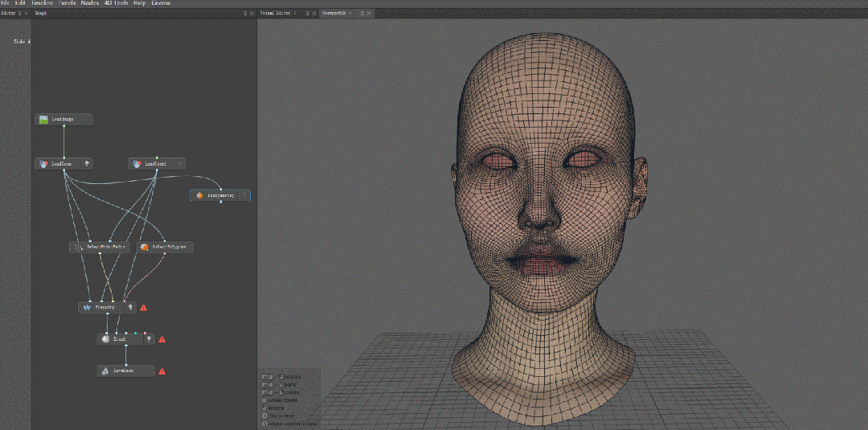This screenshot has width=868, height=430.
Task: Open the Nodes menu
Action: tap(90, 3)
